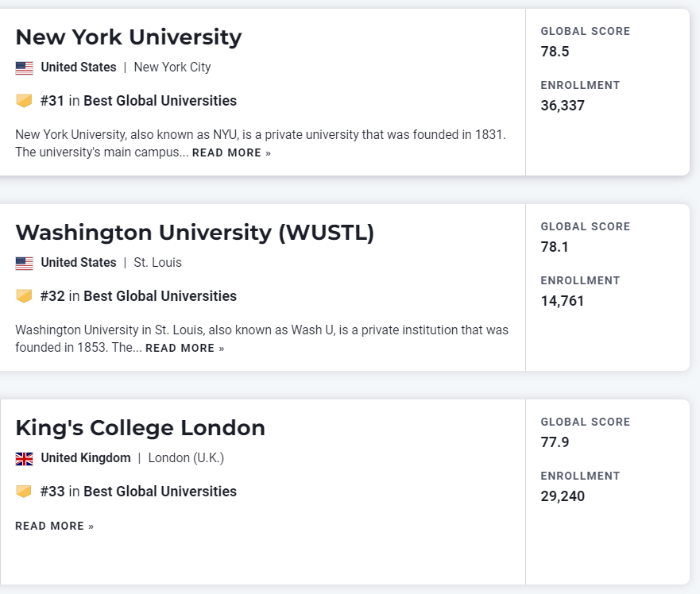Image resolution: width=700 pixels, height=594 pixels.
Task: Click the US flag icon under Washington University
Action: coord(24,263)
